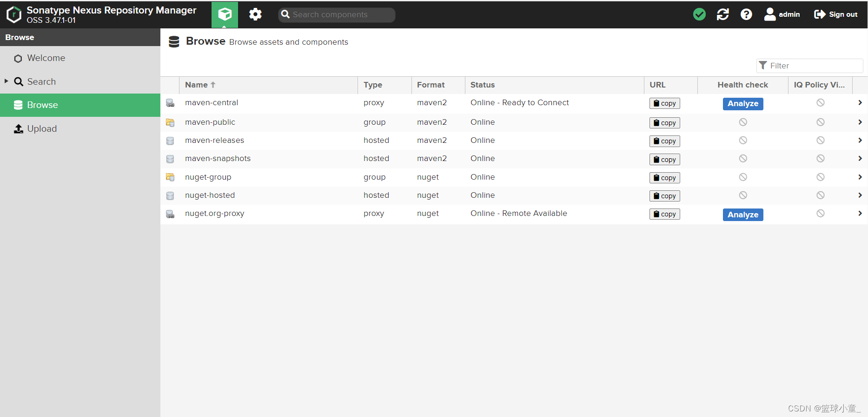Image resolution: width=868 pixels, height=417 pixels.
Task: Click 'Online - Ready to Connect' status
Action: click(519, 102)
